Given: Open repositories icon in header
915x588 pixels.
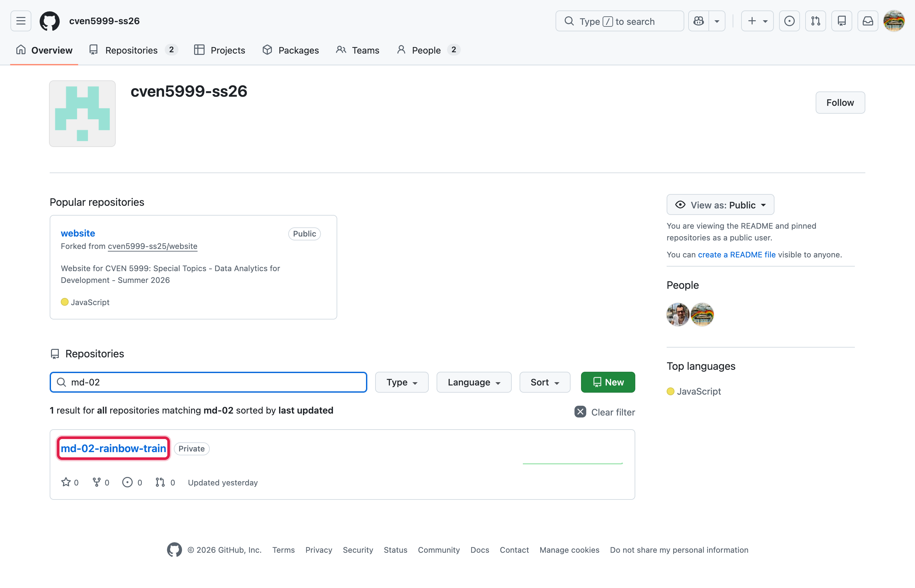Looking at the screenshot, I should (842, 21).
